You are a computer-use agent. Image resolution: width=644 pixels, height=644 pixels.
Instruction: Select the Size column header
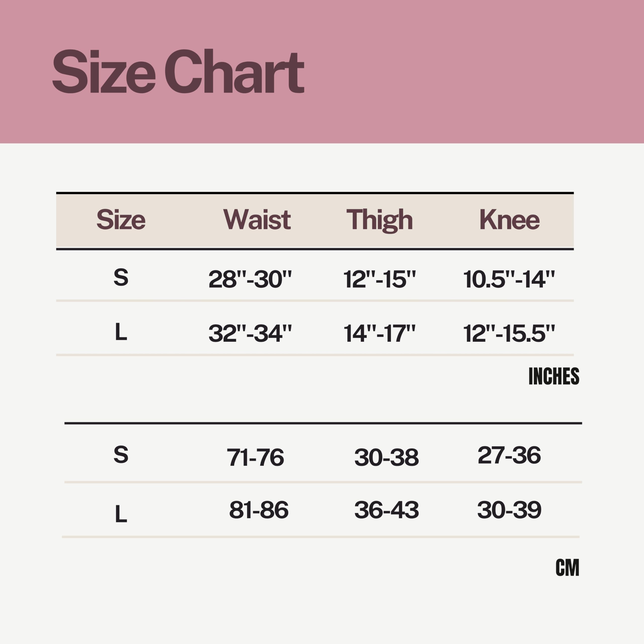point(121,220)
